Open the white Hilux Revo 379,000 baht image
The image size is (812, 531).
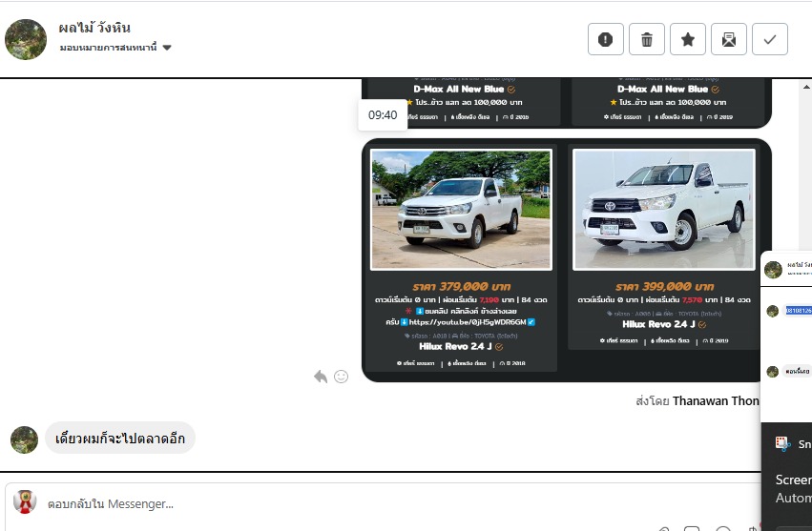(461, 209)
